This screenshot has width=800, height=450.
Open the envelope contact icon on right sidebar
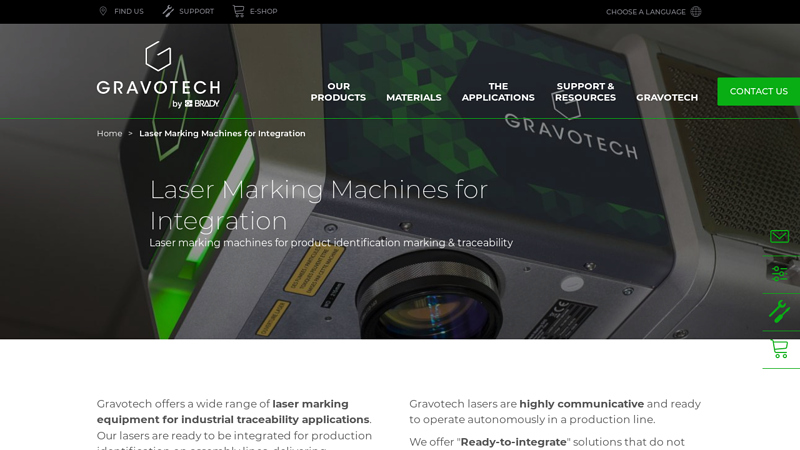(x=779, y=236)
